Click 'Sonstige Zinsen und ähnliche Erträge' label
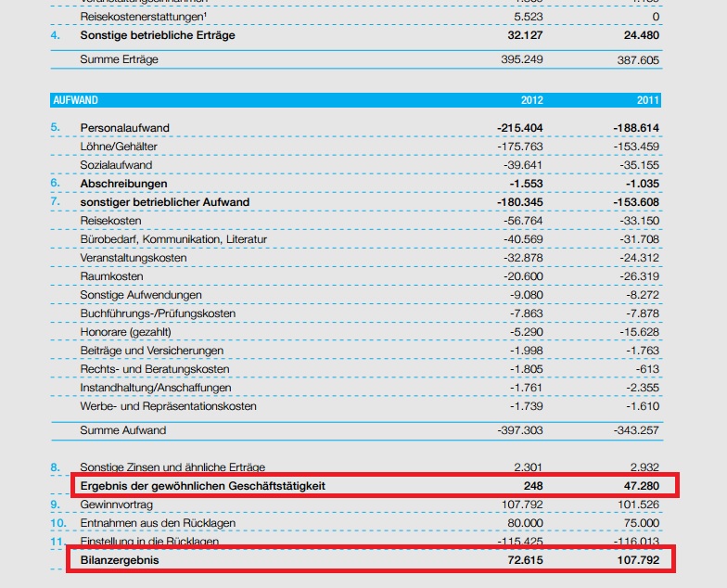Viewport: 727px width, 588px height. [x=172, y=467]
